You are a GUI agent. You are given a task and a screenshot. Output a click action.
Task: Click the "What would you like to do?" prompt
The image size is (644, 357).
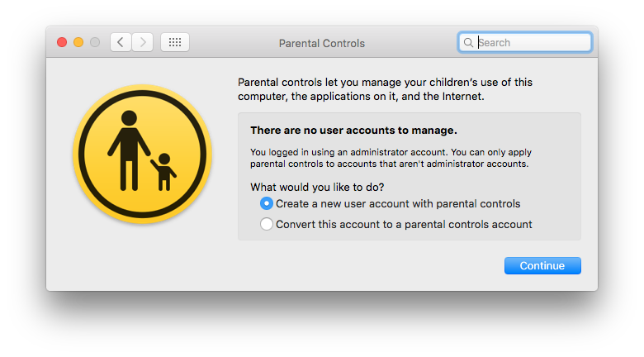point(317,187)
